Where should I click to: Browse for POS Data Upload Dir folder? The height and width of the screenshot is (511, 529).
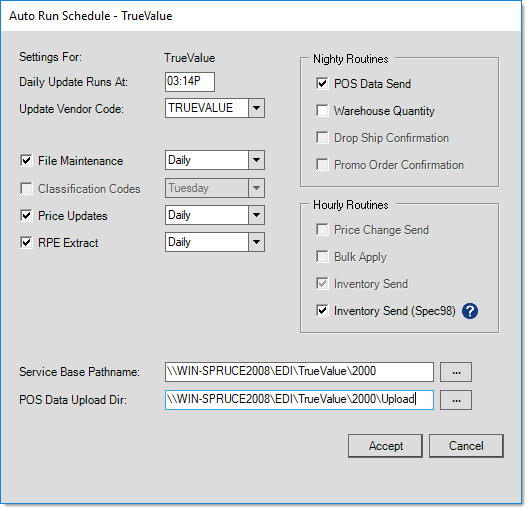tap(456, 400)
